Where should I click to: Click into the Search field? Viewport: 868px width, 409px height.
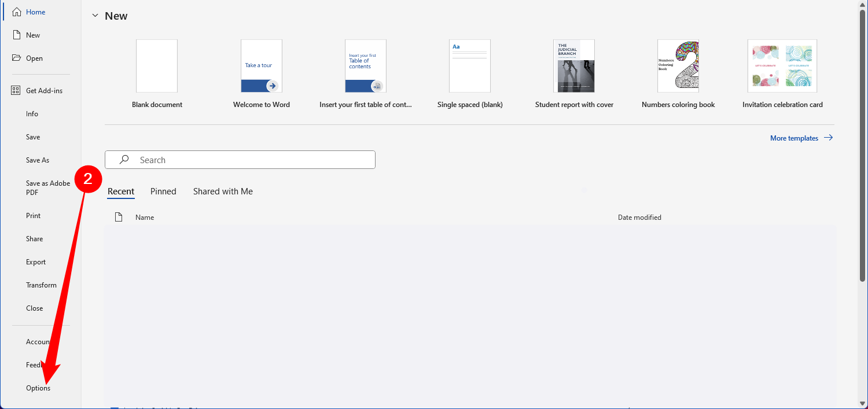(x=249, y=160)
